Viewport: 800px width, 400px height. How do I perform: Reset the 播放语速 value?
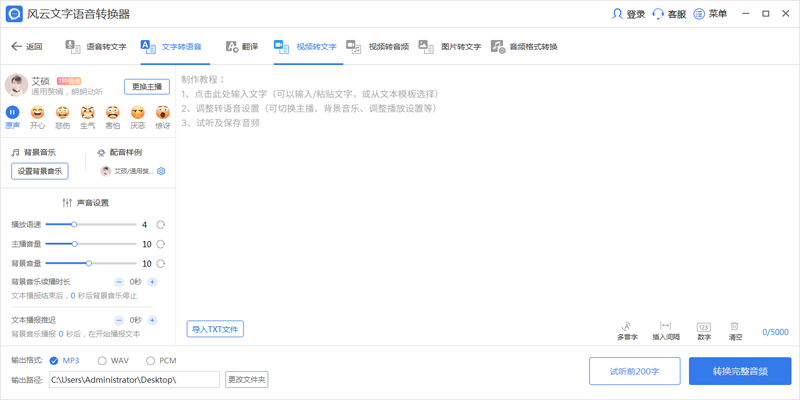(161, 224)
